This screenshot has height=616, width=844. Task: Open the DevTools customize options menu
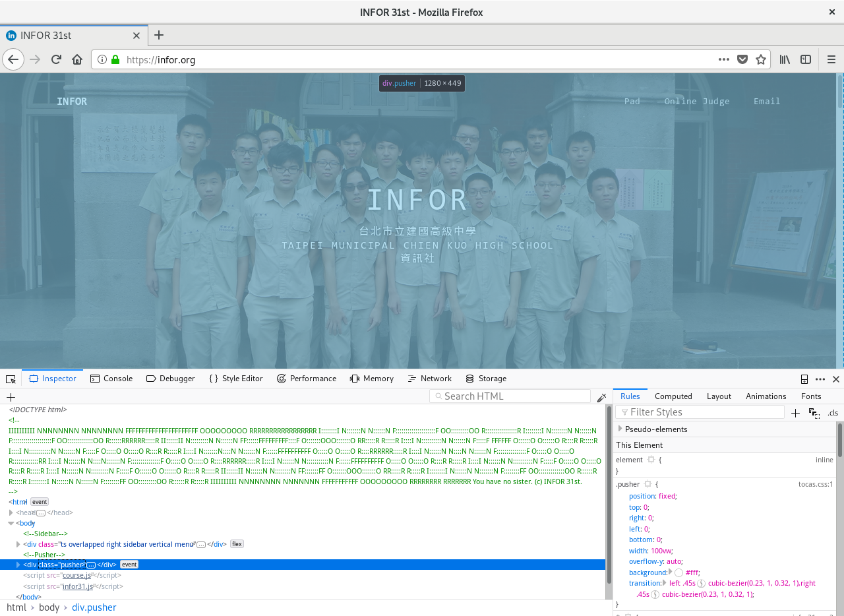pos(820,379)
